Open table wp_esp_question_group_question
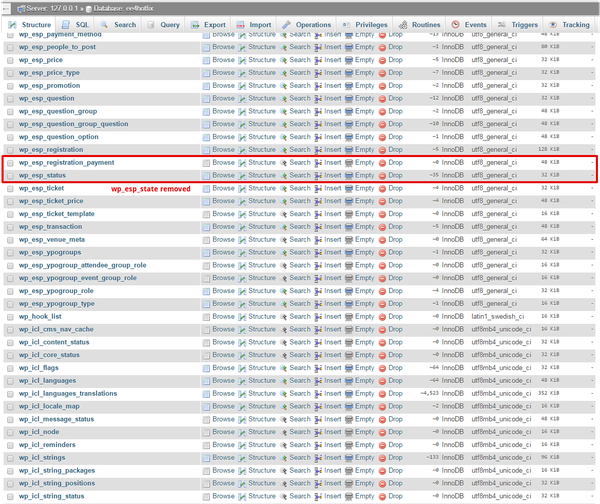Viewport: 600px width, 504px height. pyautogui.click(x=73, y=124)
